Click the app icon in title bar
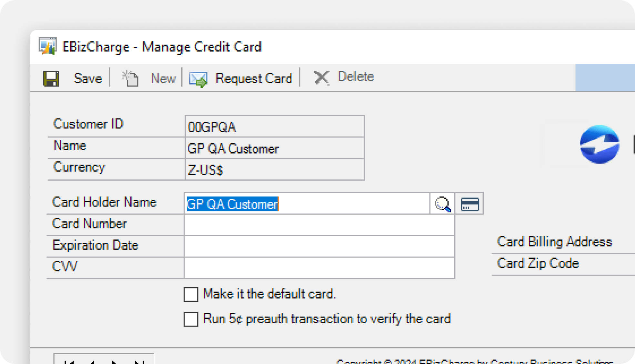This screenshot has width=635, height=364. [48, 46]
